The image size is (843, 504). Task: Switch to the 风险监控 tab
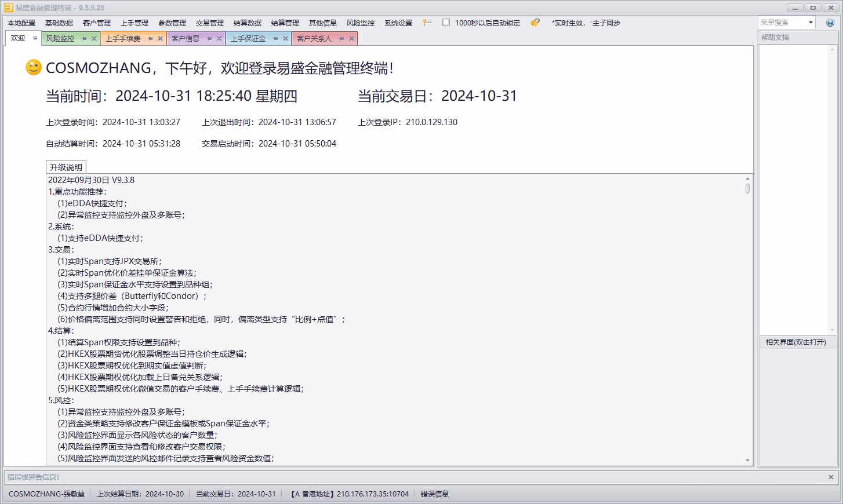click(x=60, y=39)
